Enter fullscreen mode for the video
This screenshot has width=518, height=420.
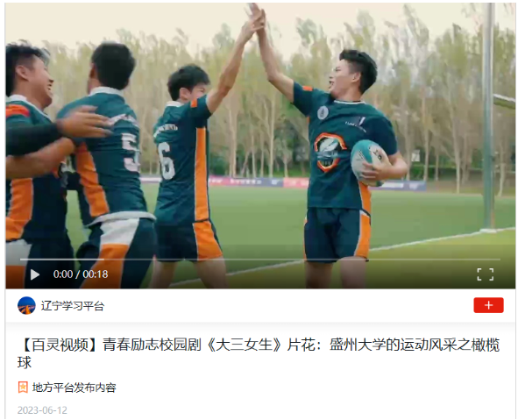(486, 274)
